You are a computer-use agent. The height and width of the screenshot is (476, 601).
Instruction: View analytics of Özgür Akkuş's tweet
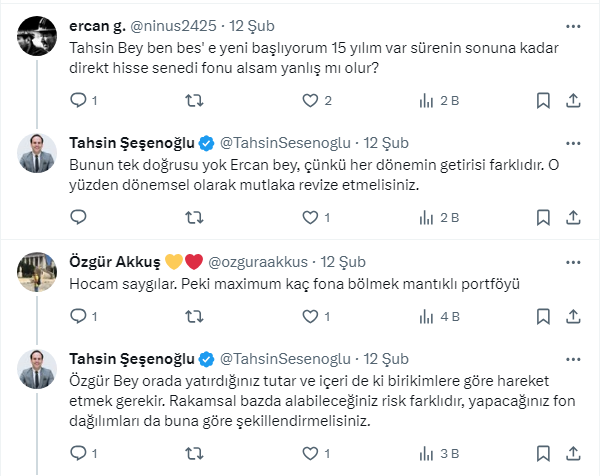428,318
